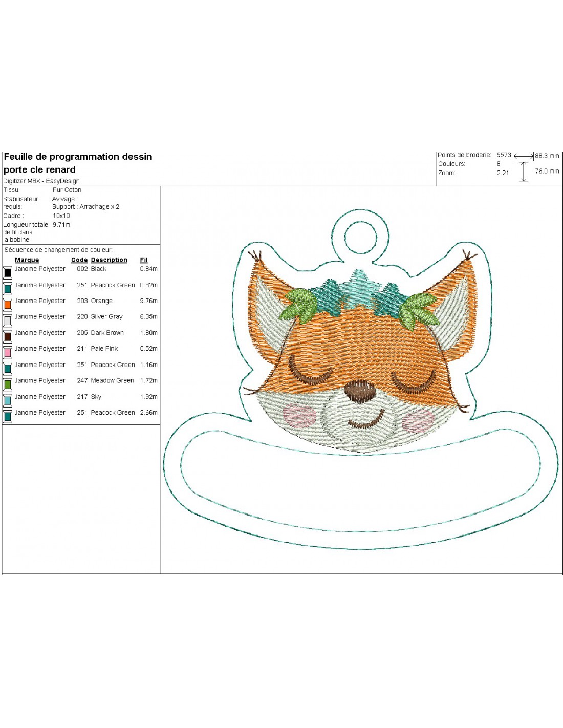This screenshot has height=728, width=563.
Task: Click the stitch count value 5573
Action: tap(504, 155)
